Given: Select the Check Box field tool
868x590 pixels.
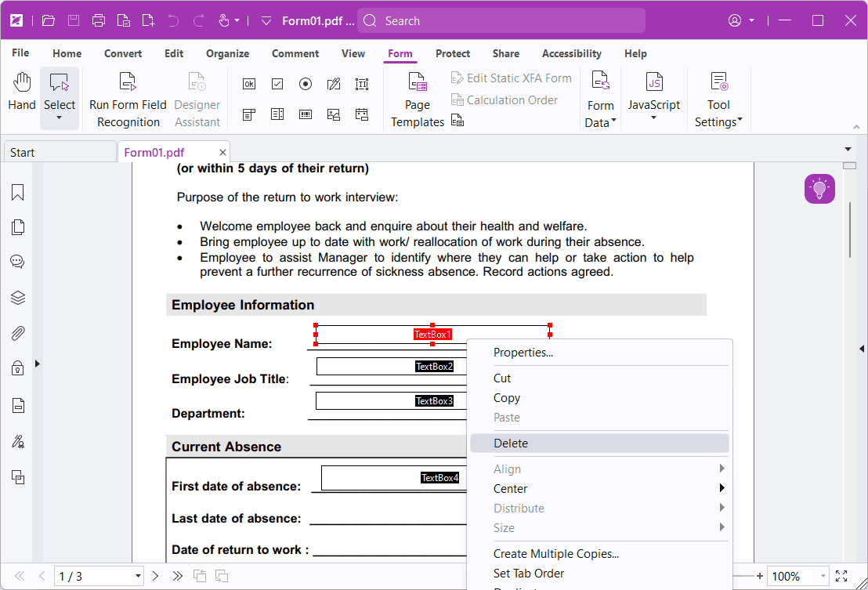Looking at the screenshot, I should 277,83.
